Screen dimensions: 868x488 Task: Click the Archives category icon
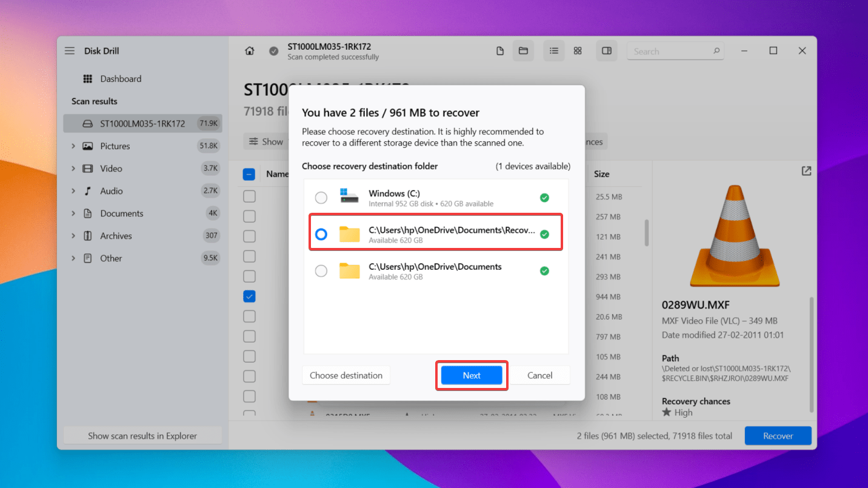point(88,236)
